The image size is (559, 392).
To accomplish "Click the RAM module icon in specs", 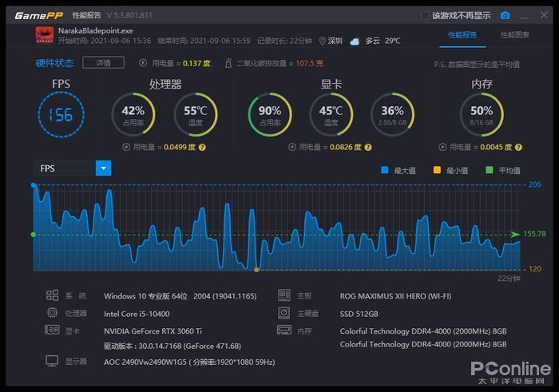I will click(284, 330).
